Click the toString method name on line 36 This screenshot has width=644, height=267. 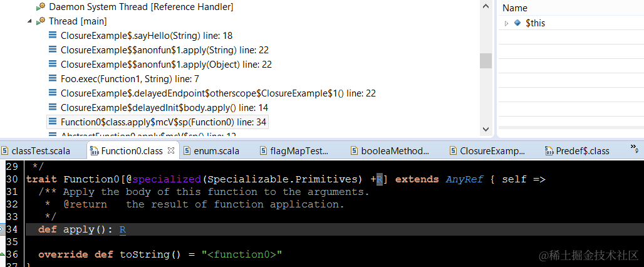(x=145, y=254)
